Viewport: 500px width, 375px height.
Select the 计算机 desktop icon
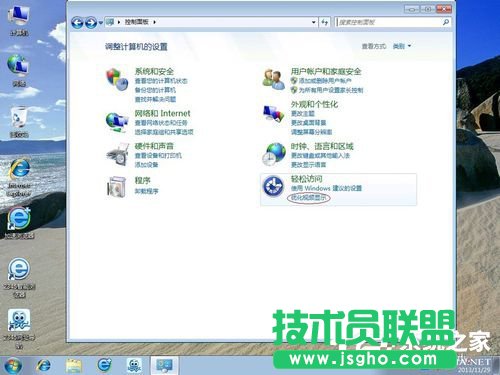pos(19,21)
